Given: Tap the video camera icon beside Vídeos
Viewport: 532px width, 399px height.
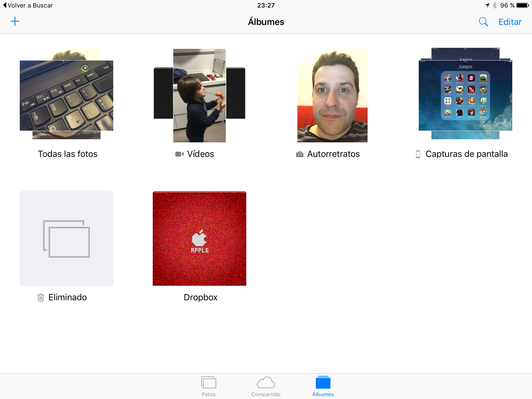Looking at the screenshot, I should 179,154.
